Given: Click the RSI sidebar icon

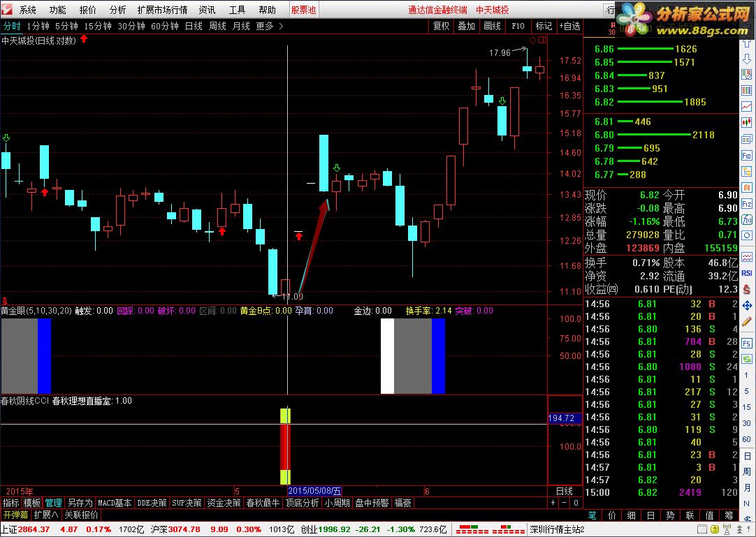Looking at the screenshot, I should pos(747,273).
